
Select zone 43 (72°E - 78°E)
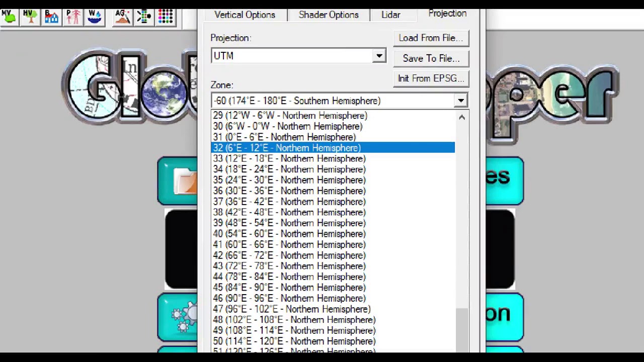coord(333,266)
